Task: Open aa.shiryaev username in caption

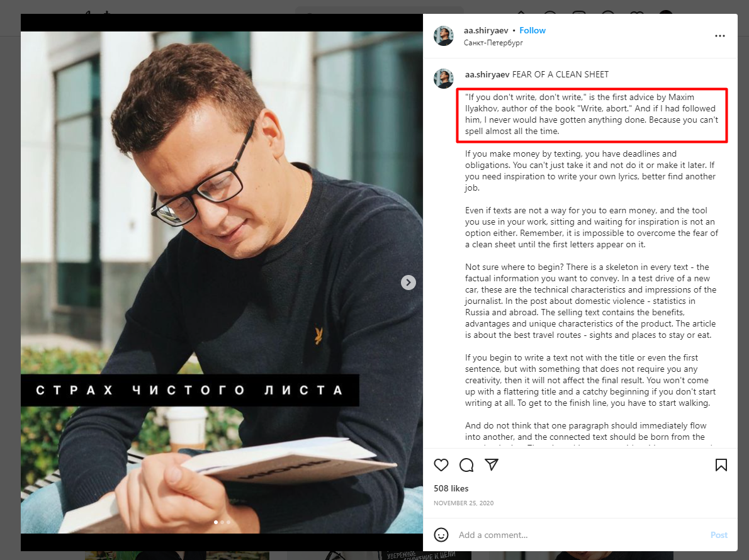Action: click(487, 74)
